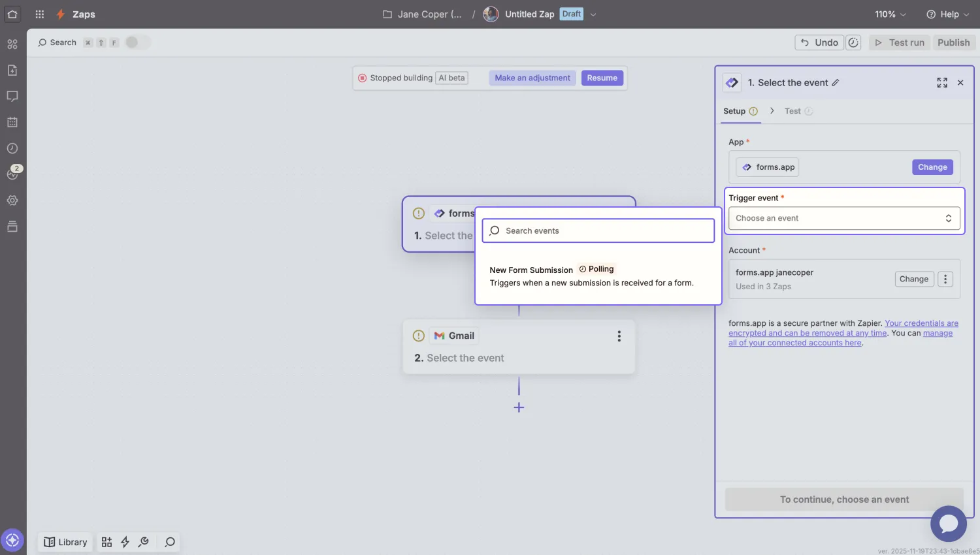Expand the Help menu dropdown
Screen dimensions: 980x555
[947, 14]
